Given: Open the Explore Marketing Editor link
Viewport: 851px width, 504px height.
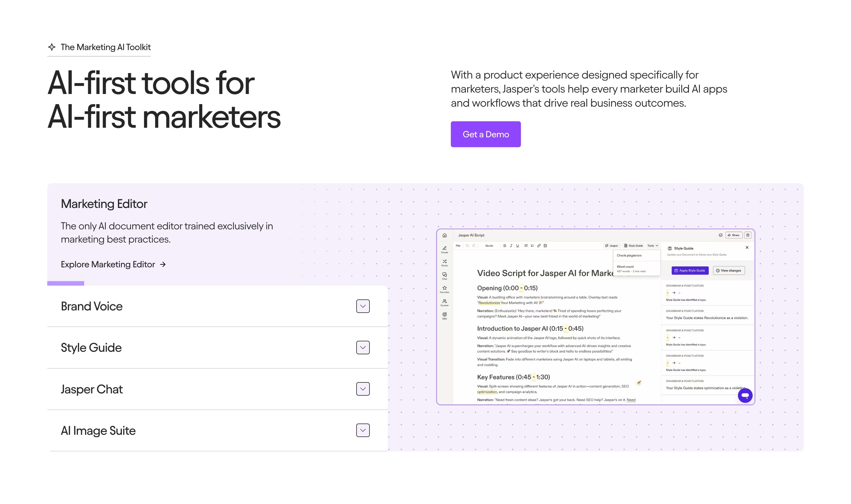Looking at the screenshot, I should click(113, 264).
